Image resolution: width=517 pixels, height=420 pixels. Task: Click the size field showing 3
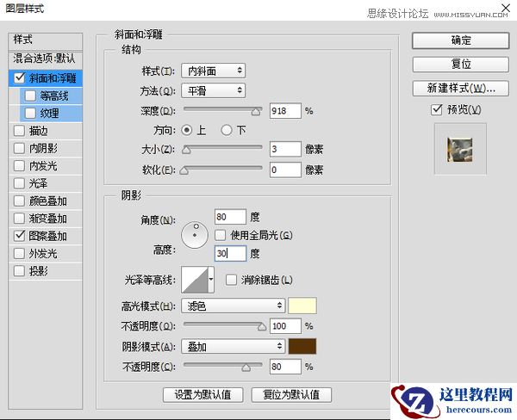(x=285, y=149)
